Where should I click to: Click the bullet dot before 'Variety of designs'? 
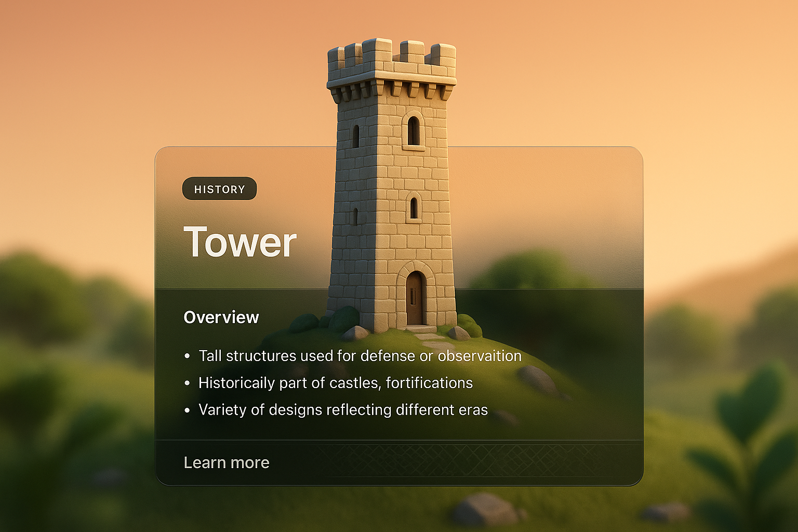(x=187, y=410)
